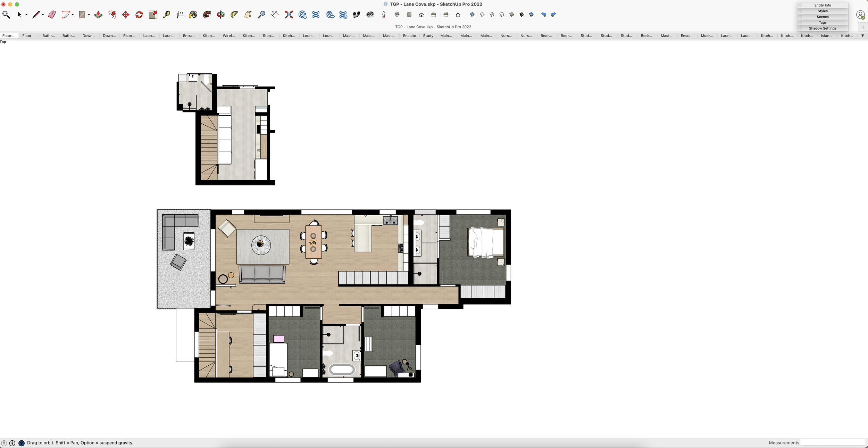Choose the Paint Bucket tool

(193, 15)
